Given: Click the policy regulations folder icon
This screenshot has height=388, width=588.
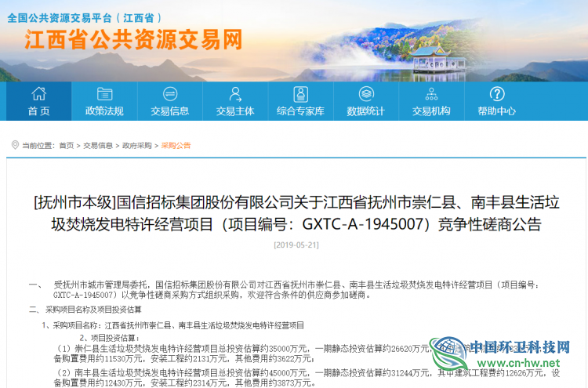Looking at the screenshot, I should 104,94.
